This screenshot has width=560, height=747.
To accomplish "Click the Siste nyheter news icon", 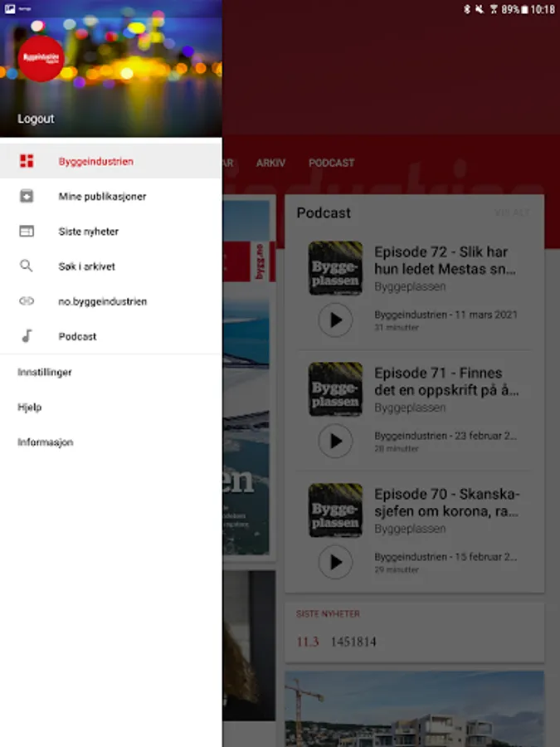I will (27, 231).
